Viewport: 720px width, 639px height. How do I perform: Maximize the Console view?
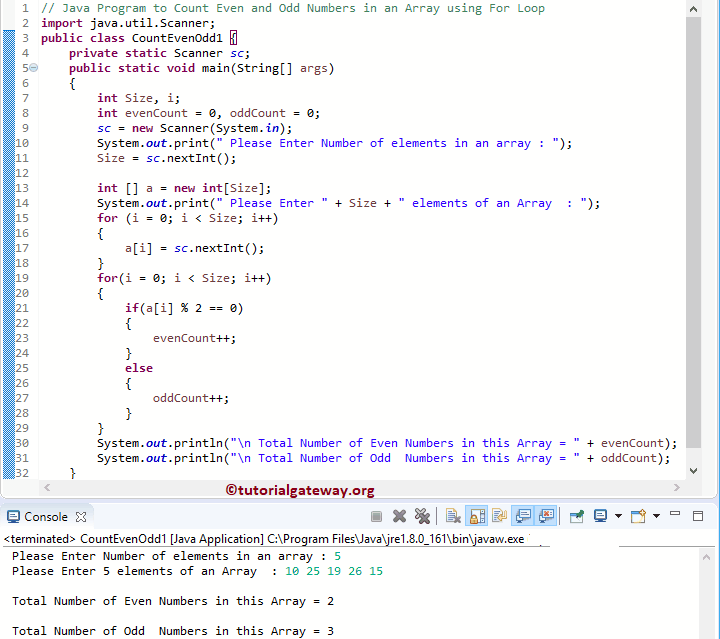pyautogui.click(x=698, y=516)
